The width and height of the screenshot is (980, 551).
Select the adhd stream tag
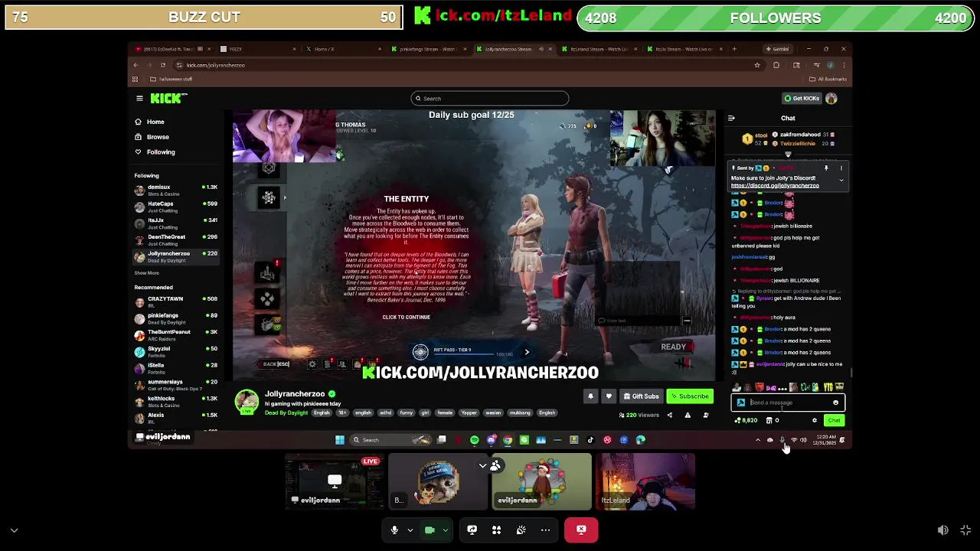[x=385, y=413]
